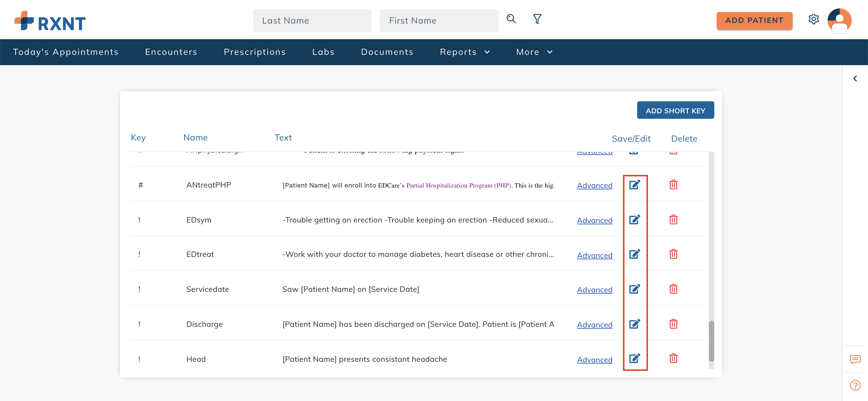Edit the EDsym short key

pos(634,220)
